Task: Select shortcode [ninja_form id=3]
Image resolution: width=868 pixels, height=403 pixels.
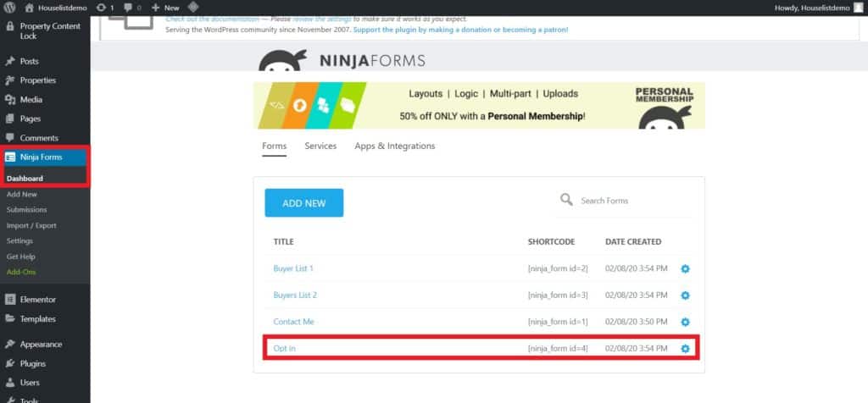Action: (x=558, y=295)
